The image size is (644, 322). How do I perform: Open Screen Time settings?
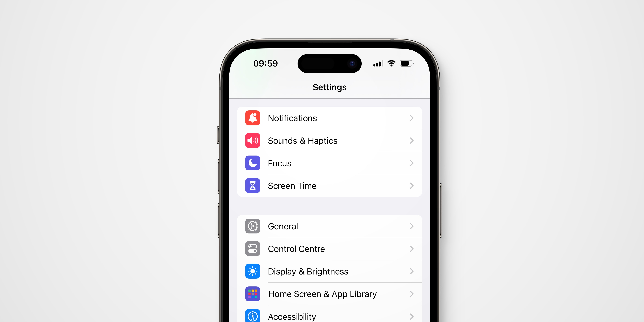[328, 186]
